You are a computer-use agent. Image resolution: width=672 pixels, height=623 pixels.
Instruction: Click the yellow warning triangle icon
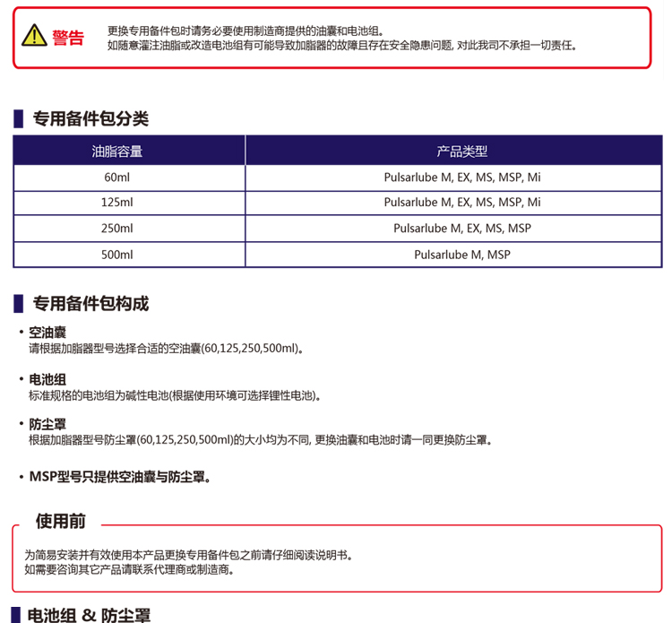coord(34,35)
